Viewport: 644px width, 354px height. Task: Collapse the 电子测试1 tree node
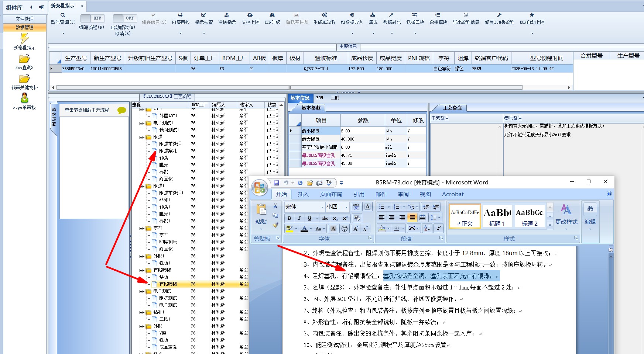pos(141,123)
